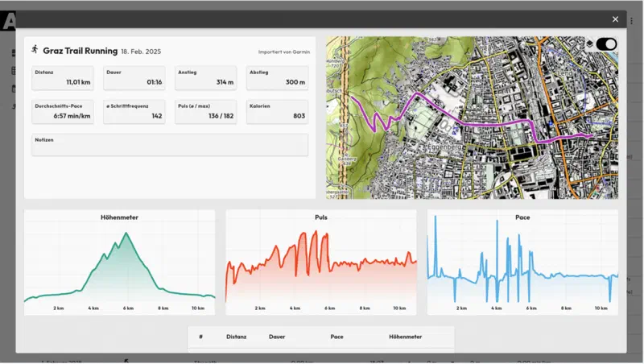Image resolution: width=644 pixels, height=364 pixels.
Task: Click into the Notizen field
Action: [x=170, y=145]
